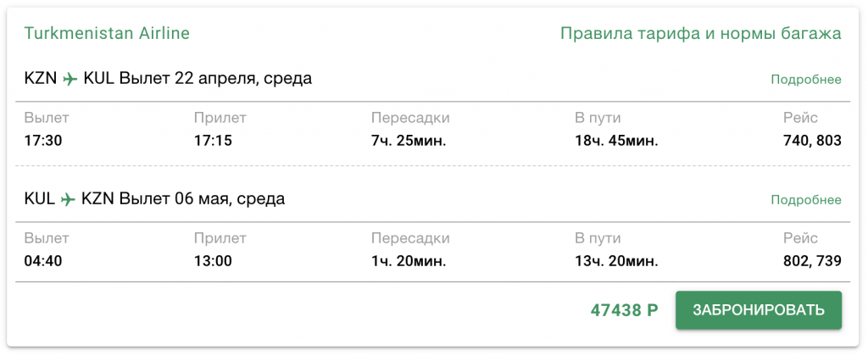Click the 17:15 arrival time

tap(213, 140)
